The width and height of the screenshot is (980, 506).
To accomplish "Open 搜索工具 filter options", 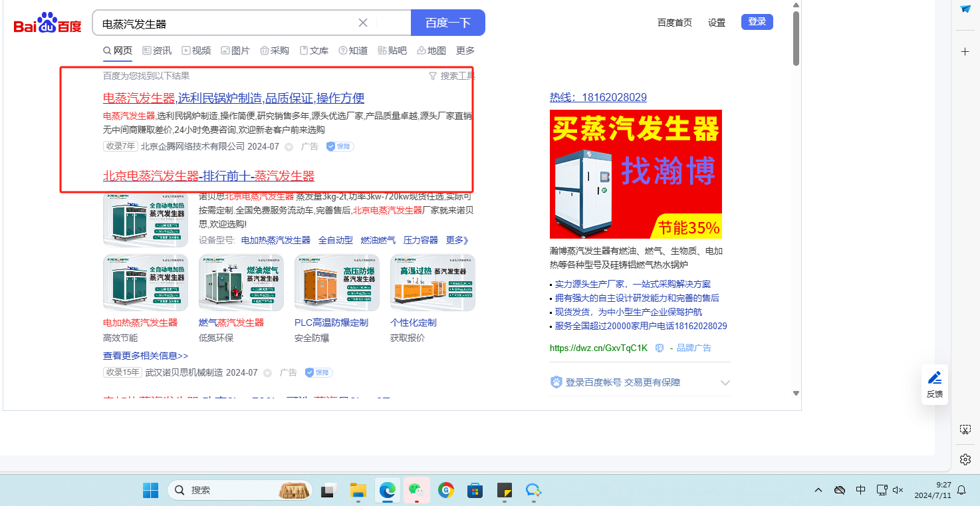I will tap(451, 76).
